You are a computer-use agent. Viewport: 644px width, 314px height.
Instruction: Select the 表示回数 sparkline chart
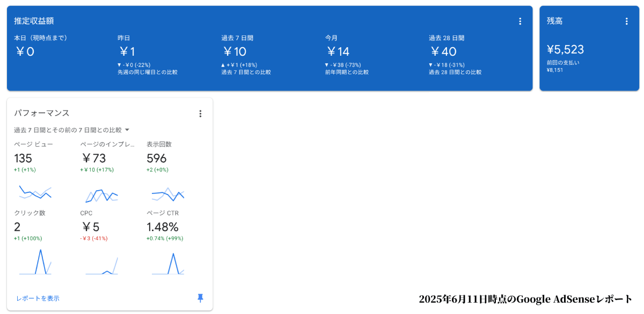point(168,193)
